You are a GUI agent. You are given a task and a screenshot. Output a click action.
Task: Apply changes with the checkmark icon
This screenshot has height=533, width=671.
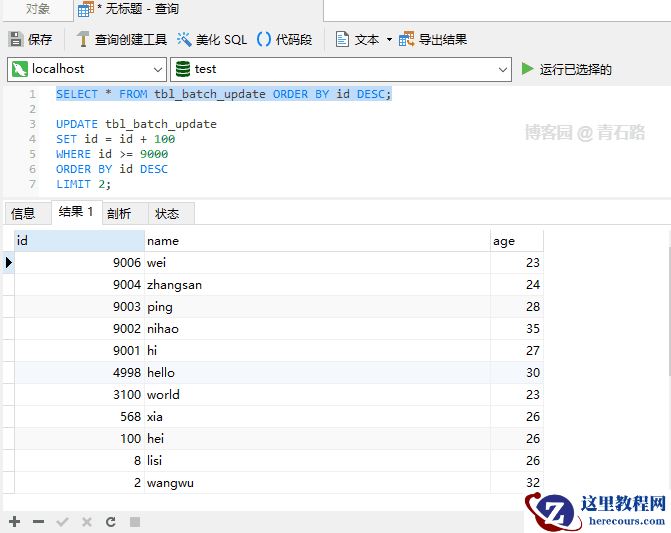click(62, 521)
